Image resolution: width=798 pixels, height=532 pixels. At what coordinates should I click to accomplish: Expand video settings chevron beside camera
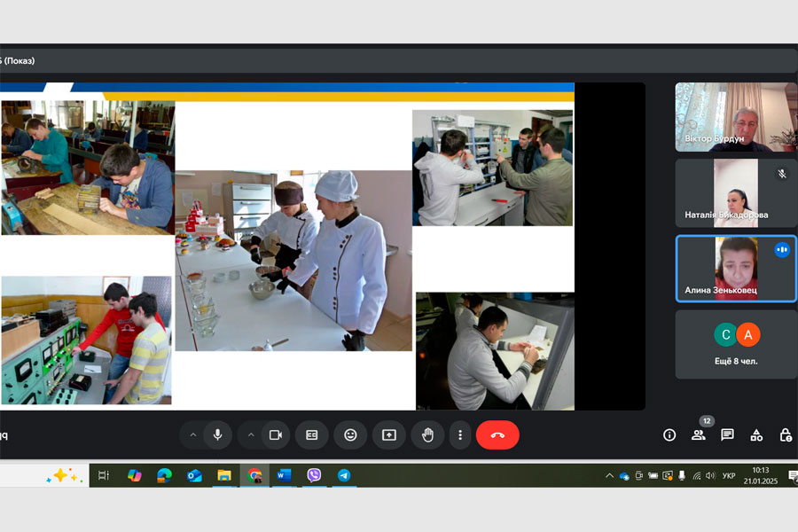coord(251,435)
